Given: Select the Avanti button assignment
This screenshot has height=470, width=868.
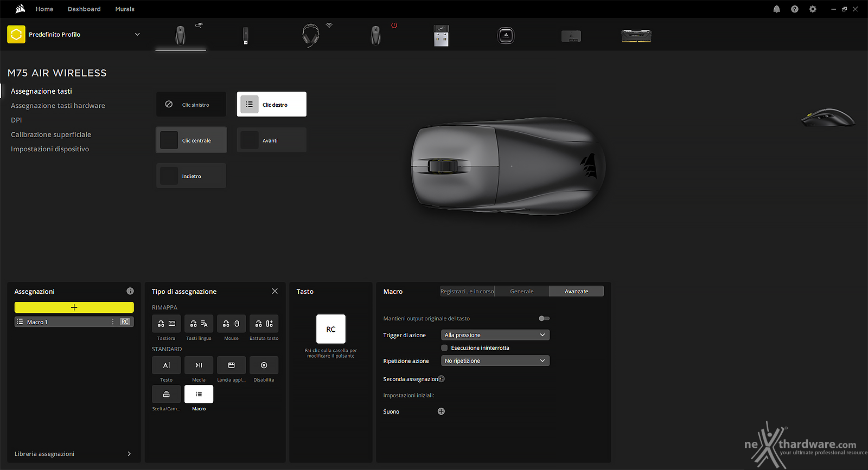Looking at the screenshot, I should pyautogui.click(x=272, y=140).
